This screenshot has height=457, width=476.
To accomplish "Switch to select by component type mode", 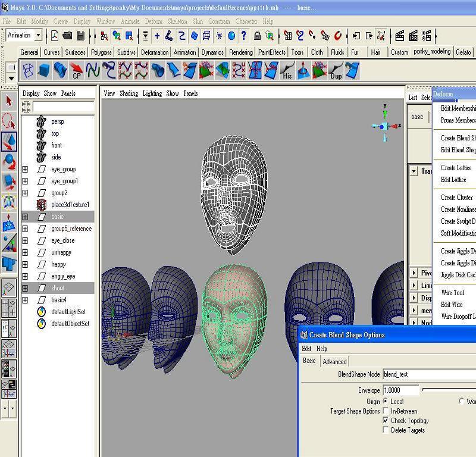I will pyautogui.click(x=129, y=36).
